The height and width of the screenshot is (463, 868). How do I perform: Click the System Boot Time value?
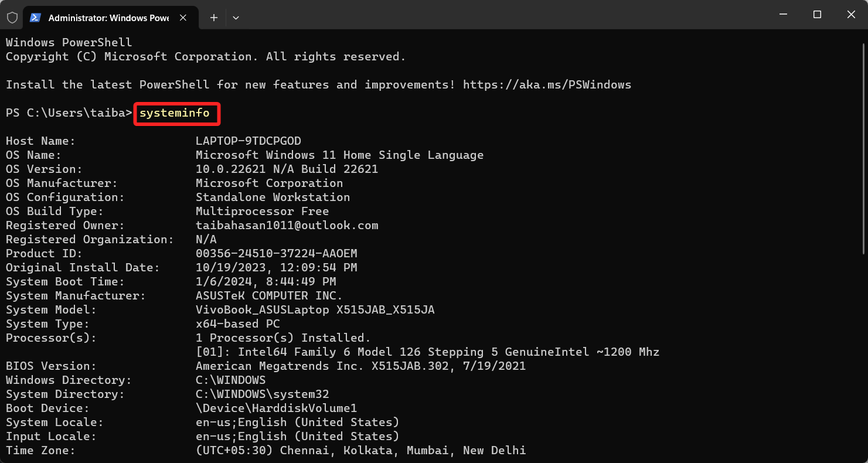[265, 281]
